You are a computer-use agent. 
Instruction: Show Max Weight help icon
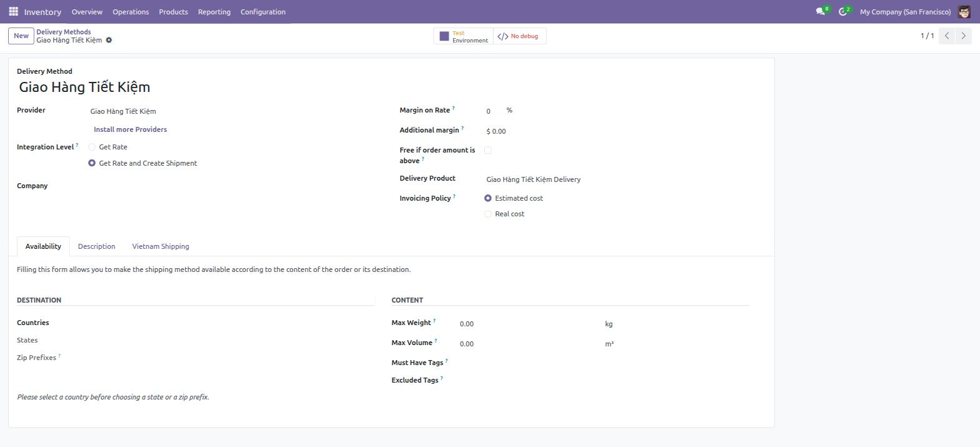[x=434, y=321]
